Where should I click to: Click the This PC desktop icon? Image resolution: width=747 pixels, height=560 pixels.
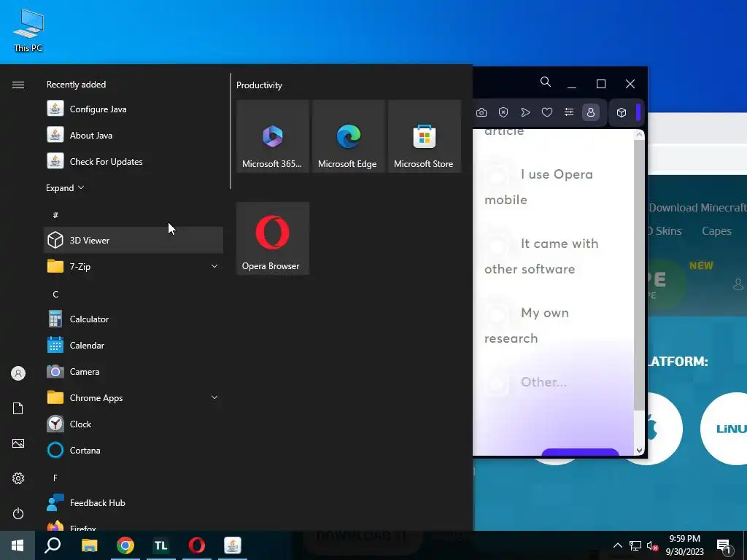28,31
